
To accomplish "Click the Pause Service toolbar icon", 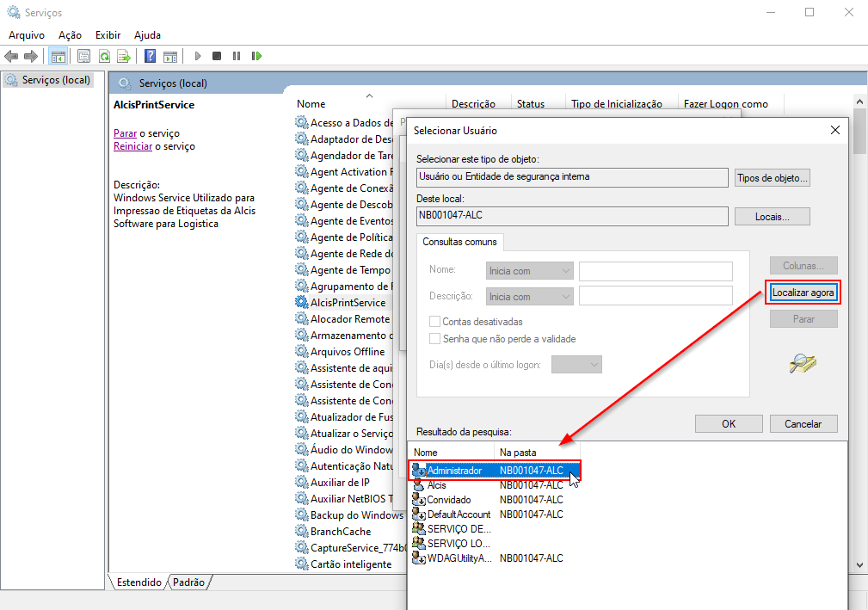I will point(237,56).
